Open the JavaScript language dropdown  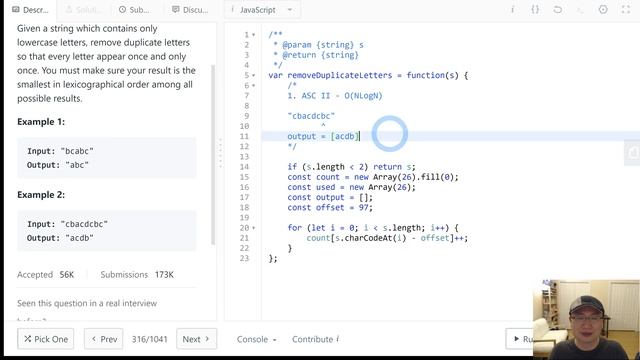coord(262,10)
